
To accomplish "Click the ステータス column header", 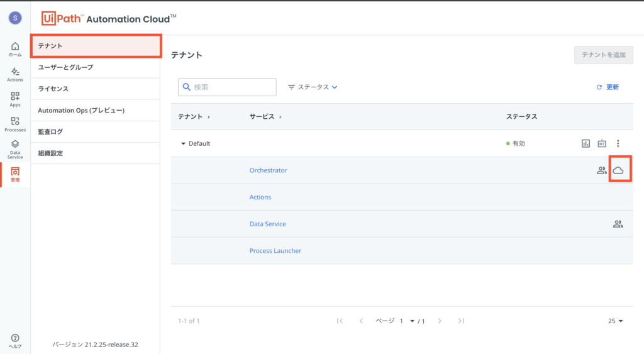I will tap(521, 116).
